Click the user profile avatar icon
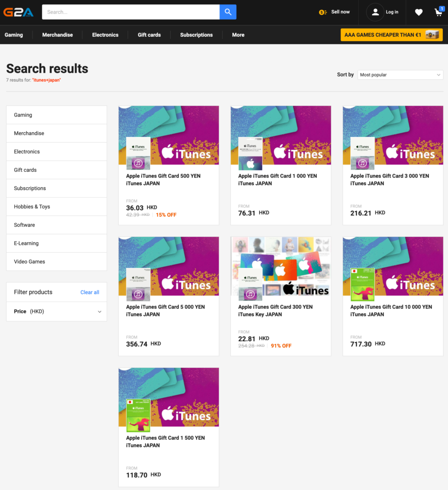 coord(375,12)
